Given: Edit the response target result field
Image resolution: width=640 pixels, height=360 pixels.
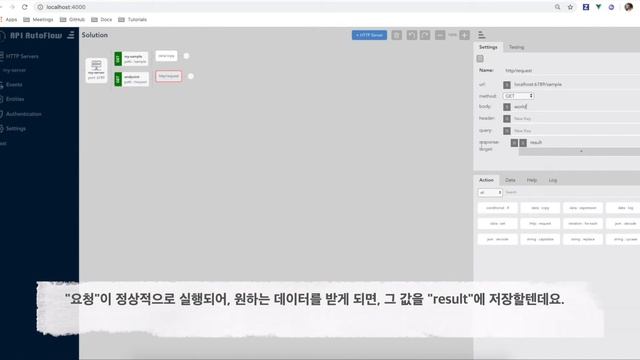Looking at the screenshot, I should click(x=584, y=142).
